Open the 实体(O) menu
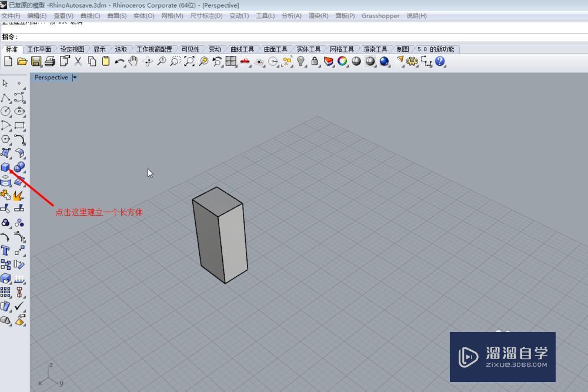The width and height of the screenshot is (588, 392). pos(143,16)
